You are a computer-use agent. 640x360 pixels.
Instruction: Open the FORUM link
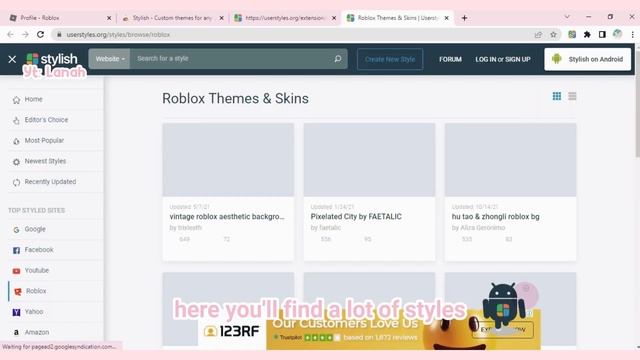pos(450,59)
